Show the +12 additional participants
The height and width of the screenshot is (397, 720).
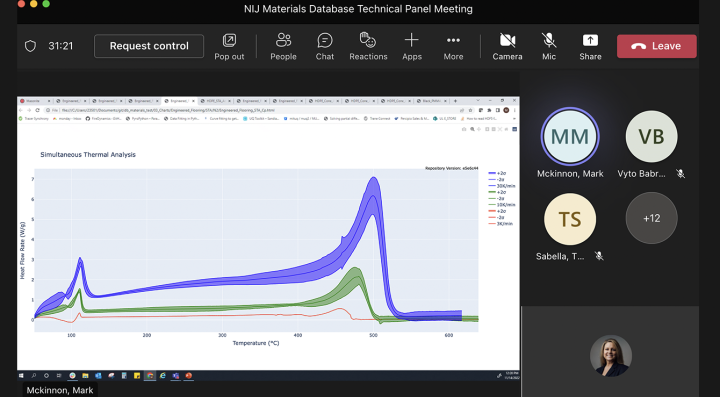(651, 218)
